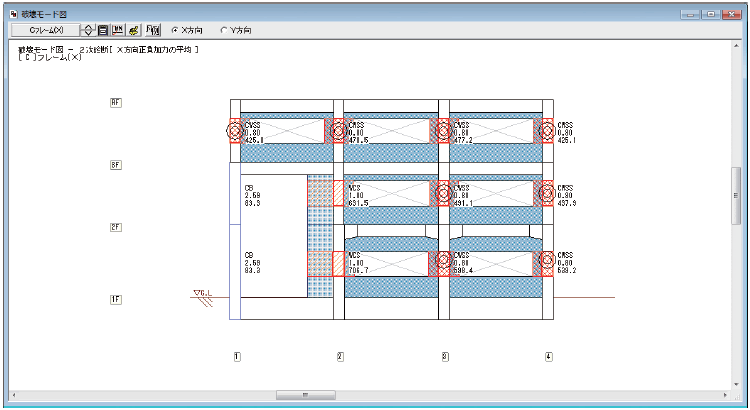750x410 pixels.
Task: Click the value 477.2 in the diagram
Action: pos(463,140)
